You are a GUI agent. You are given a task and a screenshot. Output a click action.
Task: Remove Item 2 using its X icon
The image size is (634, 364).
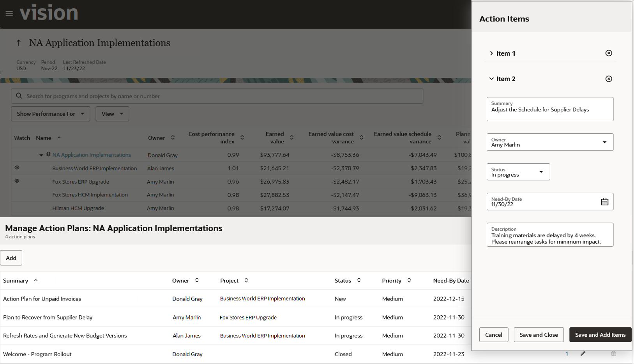[609, 79]
